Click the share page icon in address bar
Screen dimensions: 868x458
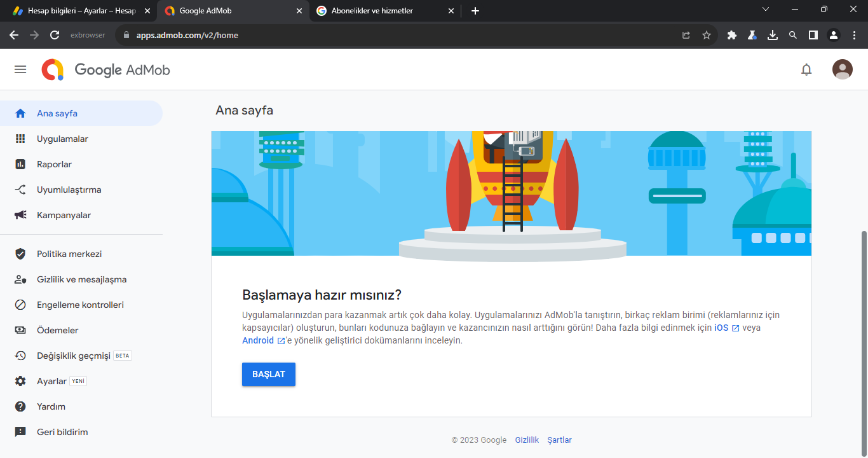tap(686, 36)
